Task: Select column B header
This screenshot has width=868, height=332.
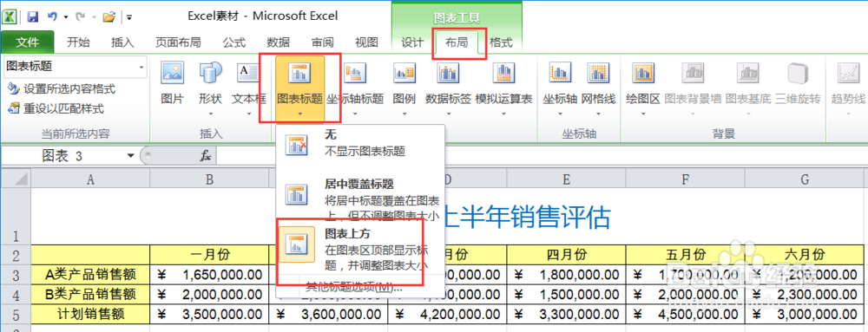Action: tap(209, 179)
